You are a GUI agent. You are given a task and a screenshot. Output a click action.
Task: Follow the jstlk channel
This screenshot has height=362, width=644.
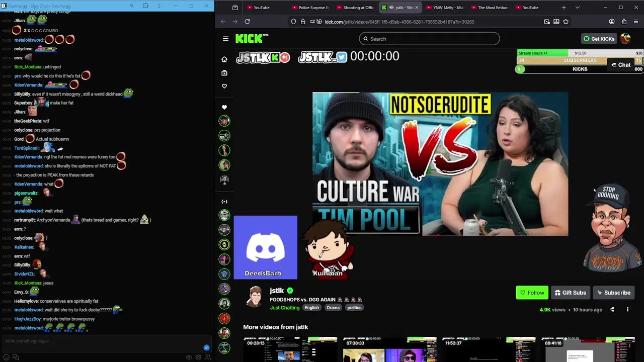pyautogui.click(x=532, y=293)
